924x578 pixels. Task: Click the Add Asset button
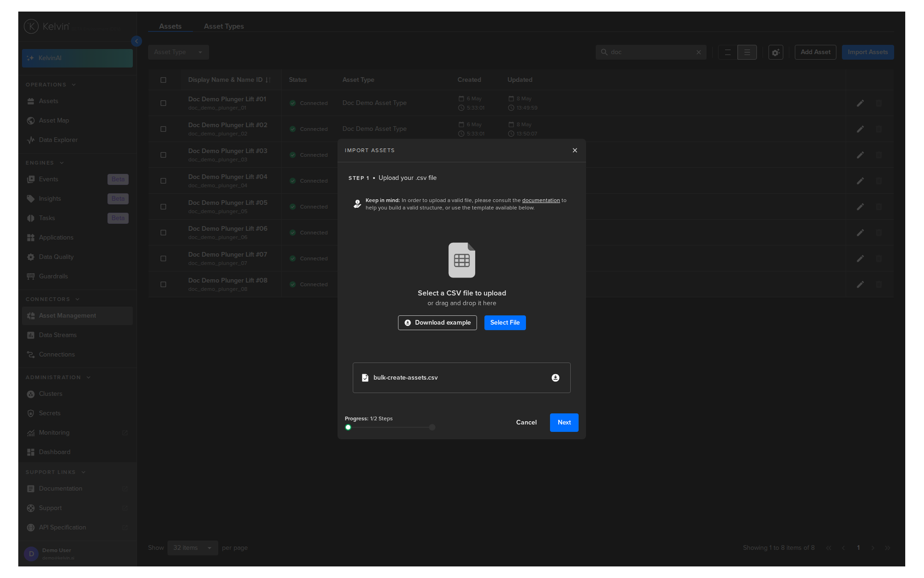tap(815, 52)
